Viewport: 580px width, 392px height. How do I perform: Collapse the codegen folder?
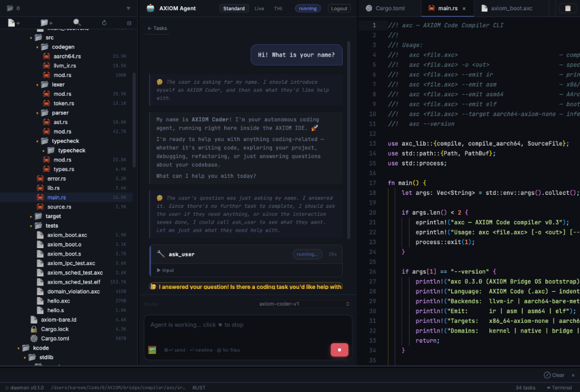(37, 47)
